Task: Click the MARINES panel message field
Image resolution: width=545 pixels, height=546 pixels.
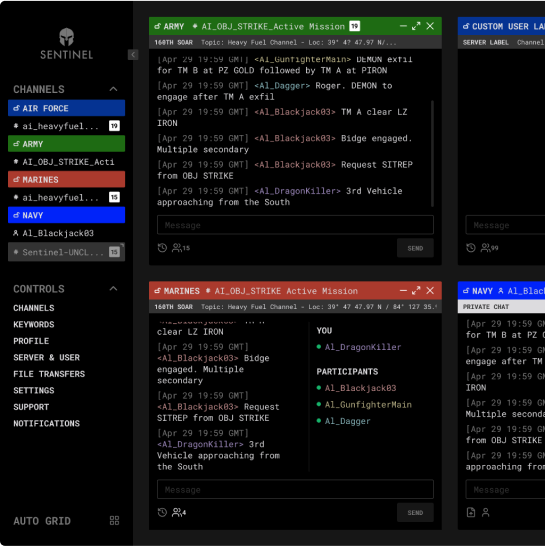Action: tap(295, 489)
